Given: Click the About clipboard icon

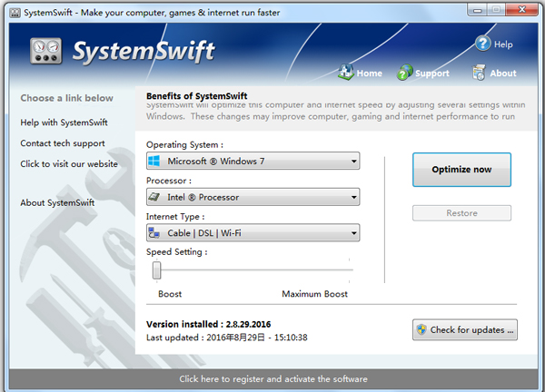Looking at the screenshot, I should (479, 73).
